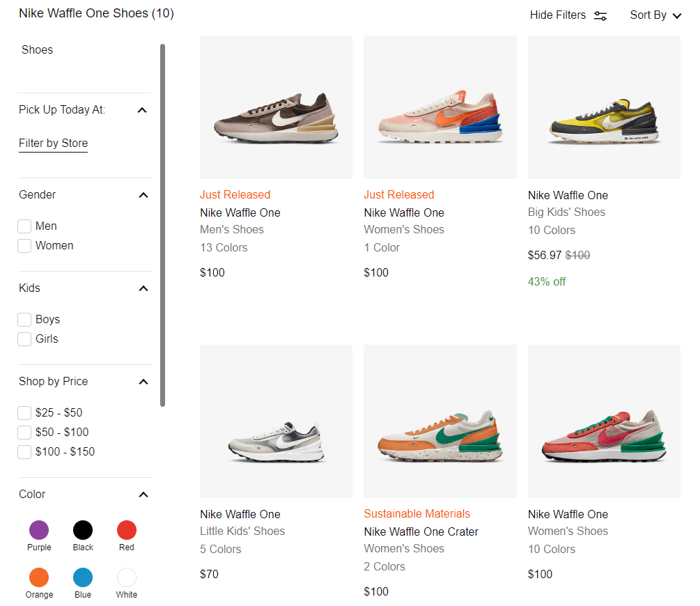Collapse the Shop by Price section

pos(143,382)
